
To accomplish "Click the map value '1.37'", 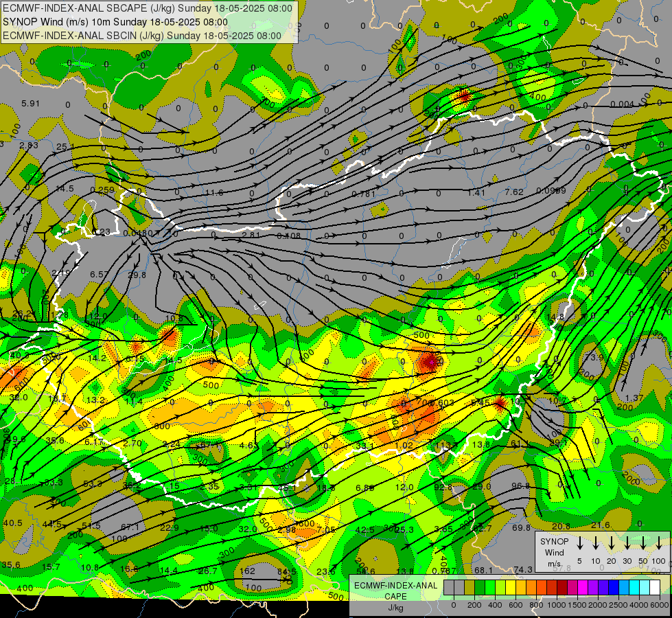I will click(634, 398).
